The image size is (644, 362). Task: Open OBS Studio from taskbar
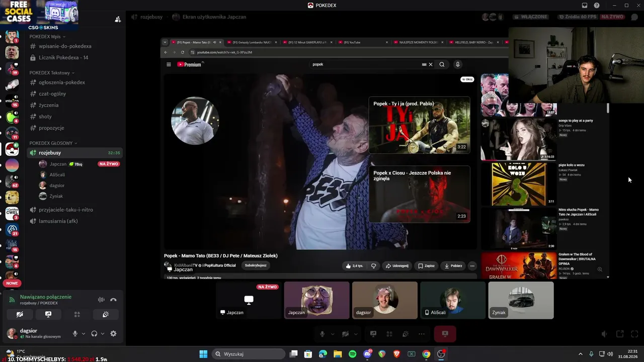click(x=441, y=354)
